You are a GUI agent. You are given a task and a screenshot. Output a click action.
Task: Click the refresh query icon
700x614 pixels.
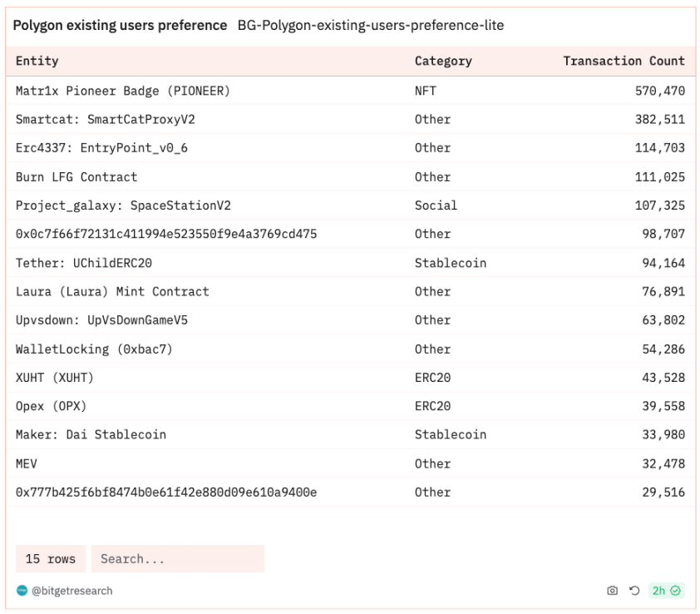[634, 591]
